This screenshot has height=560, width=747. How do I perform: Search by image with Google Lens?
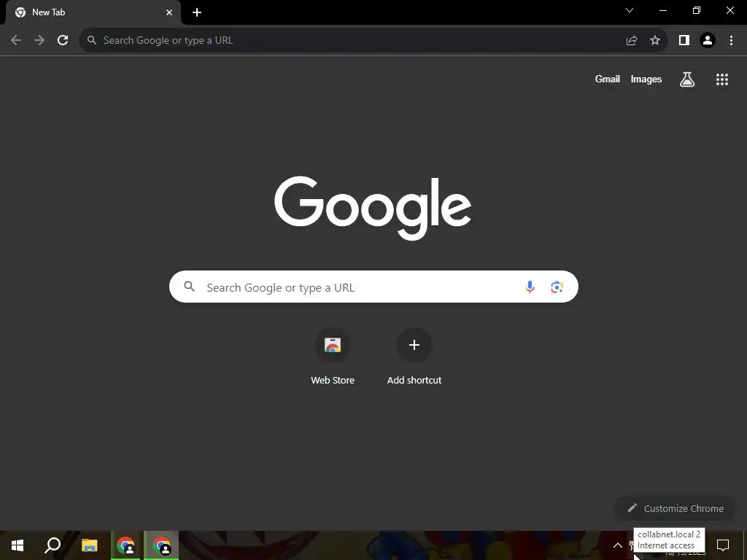click(x=557, y=287)
